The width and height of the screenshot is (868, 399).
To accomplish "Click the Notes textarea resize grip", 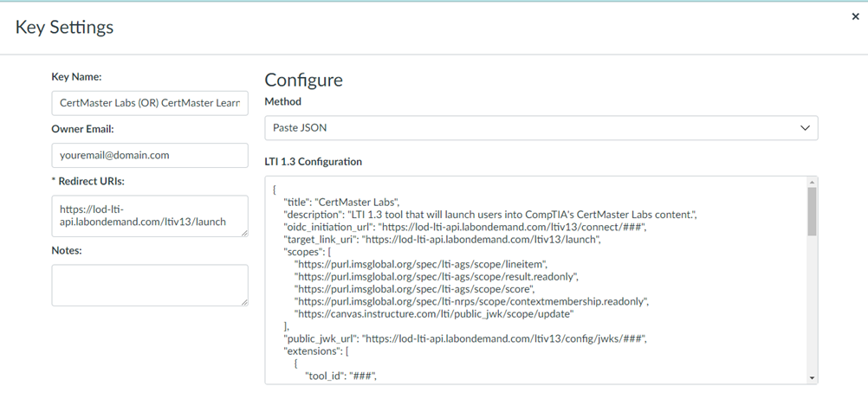I will pyautogui.click(x=244, y=302).
